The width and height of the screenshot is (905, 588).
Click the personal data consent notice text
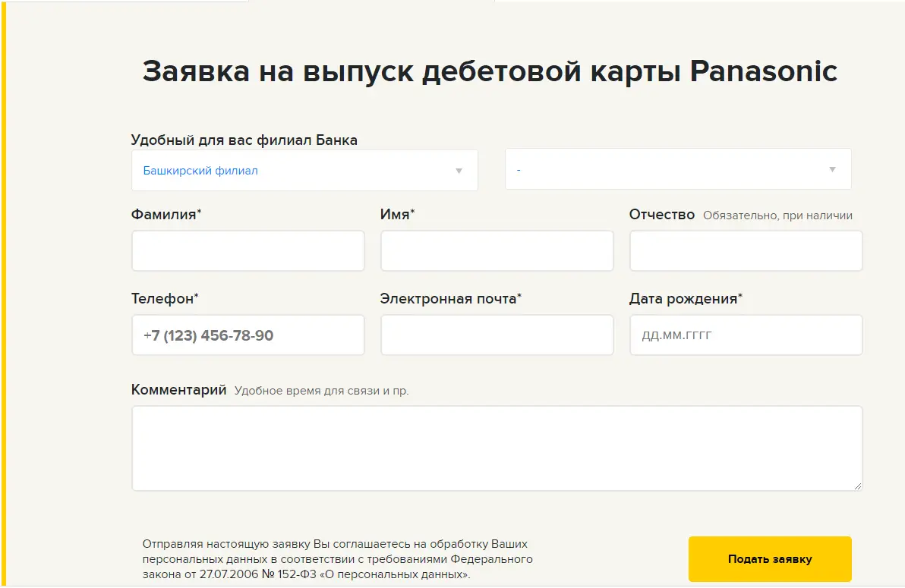(338, 559)
